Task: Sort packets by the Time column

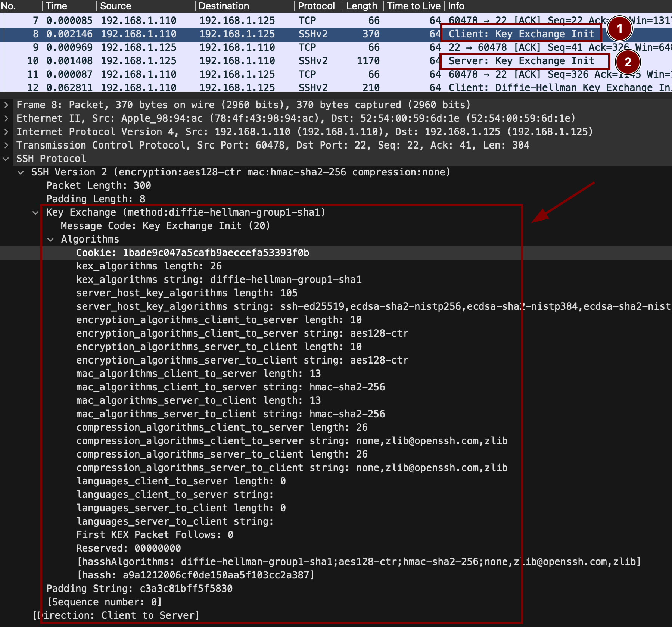Action: (57, 6)
